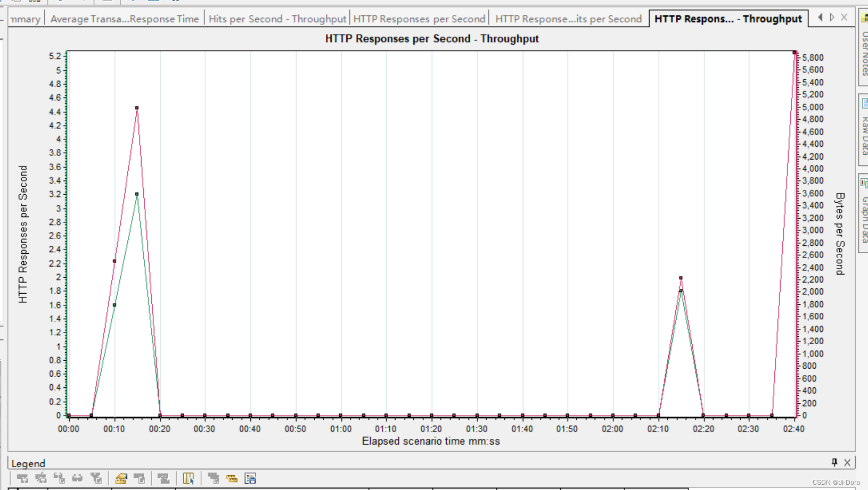
Task: Close the Legend panel
Action: [x=847, y=462]
